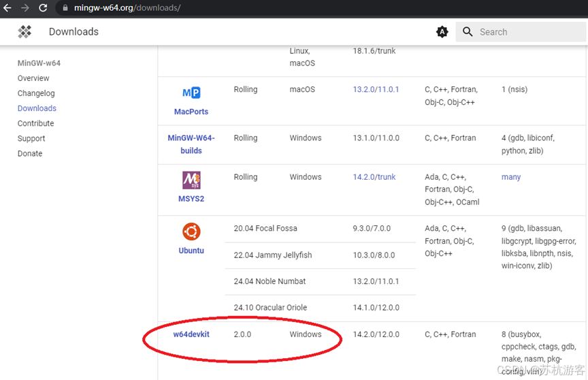Click the MinGW-w64 site logo icon
The width and height of the screenshot is (588, 380).
(24, 32)
